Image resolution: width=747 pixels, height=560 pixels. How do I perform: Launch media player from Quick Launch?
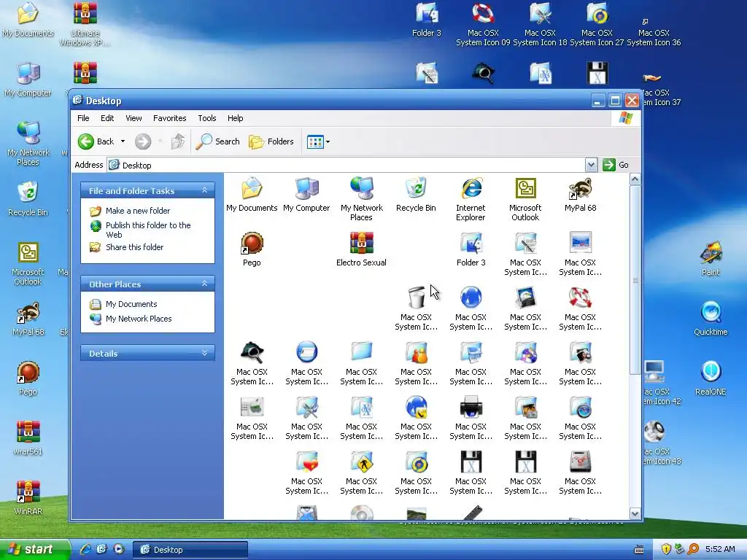coord(119,549)
